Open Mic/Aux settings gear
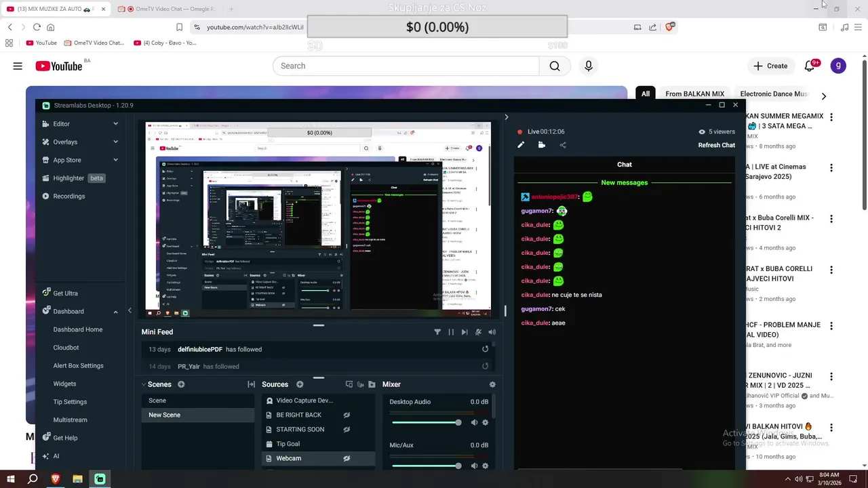The width and height of the screenshot is (868, 488). coord(485,466)
